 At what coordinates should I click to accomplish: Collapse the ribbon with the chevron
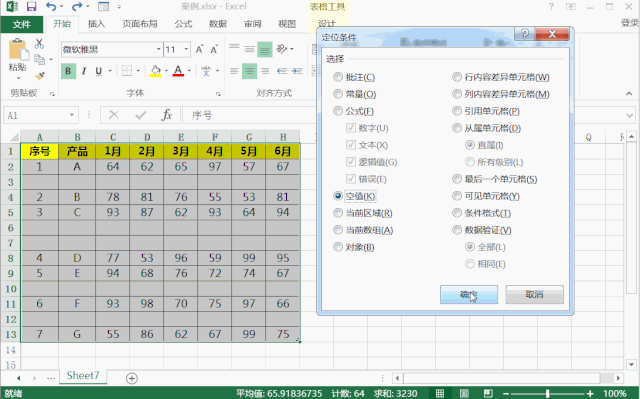click(x=629, y=93)
